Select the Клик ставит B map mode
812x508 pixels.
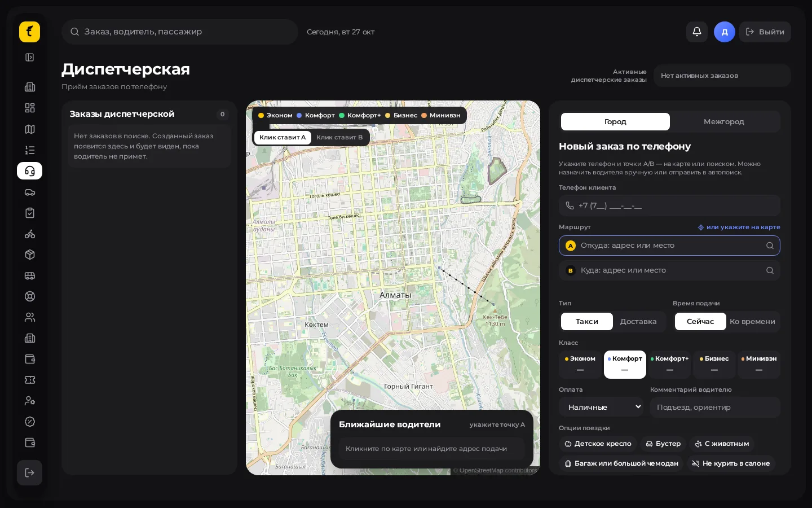(339, 137)
